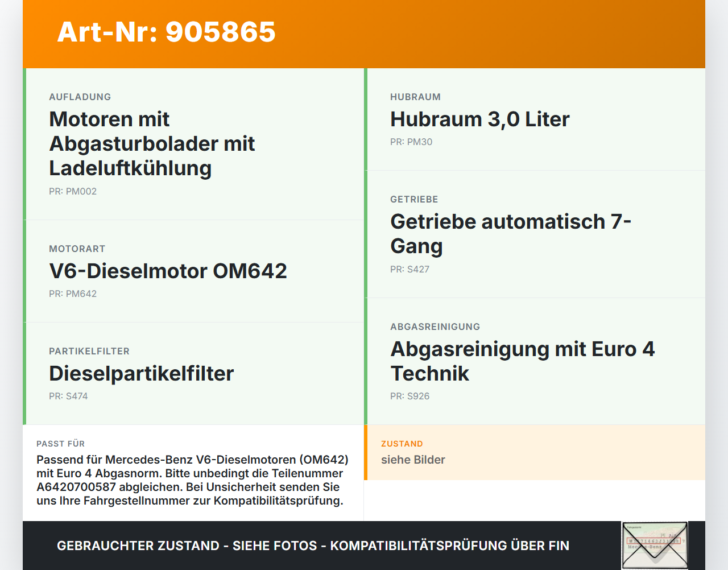Viewport: 728px width, 570px height.
Task: Click the ABGASREINIGUNG label
Action: pos(435,327)
